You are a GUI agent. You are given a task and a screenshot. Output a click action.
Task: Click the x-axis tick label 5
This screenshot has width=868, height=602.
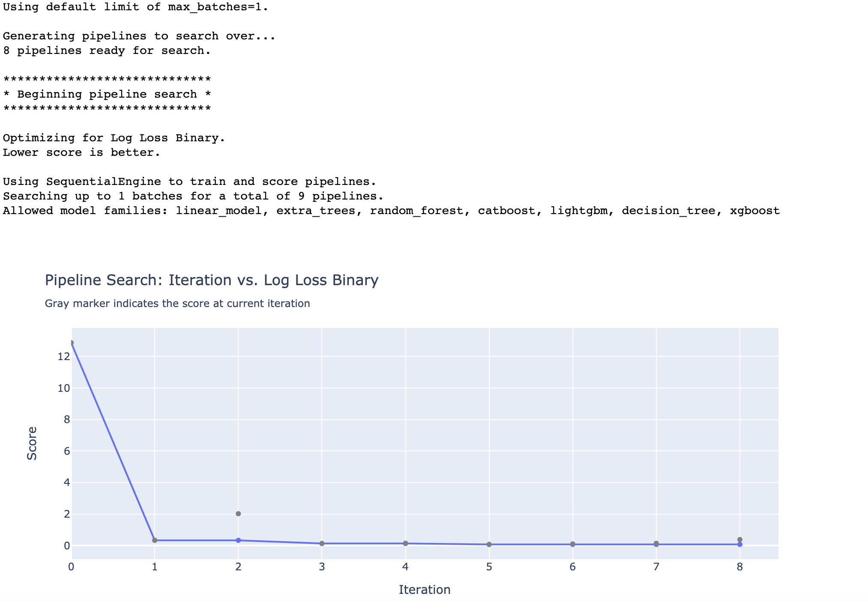(489, 567)
